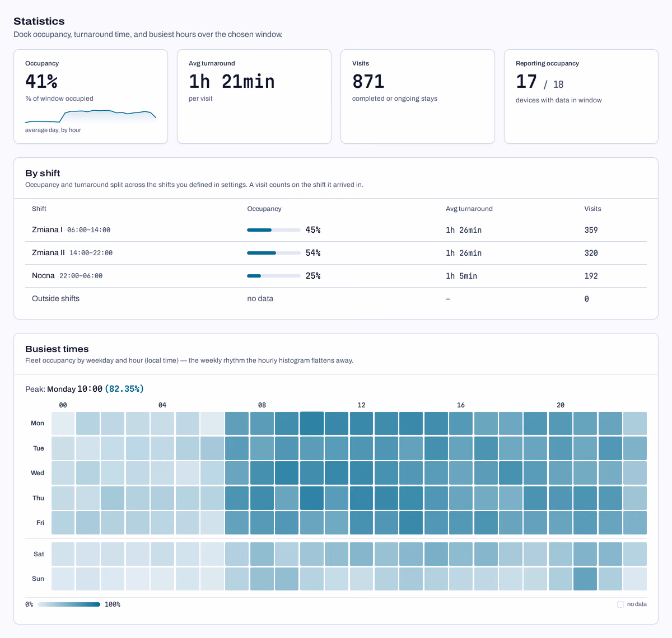Click the Visits column header in shift table

(592, 209)
